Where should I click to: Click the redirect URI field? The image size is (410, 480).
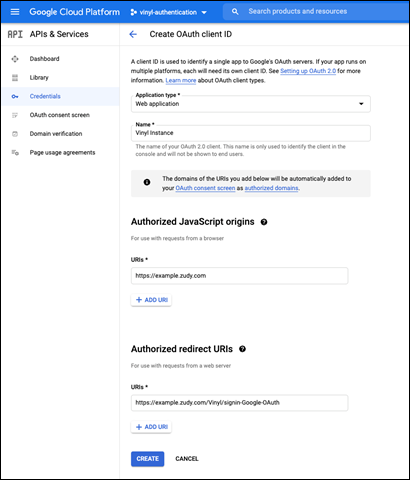239,403
